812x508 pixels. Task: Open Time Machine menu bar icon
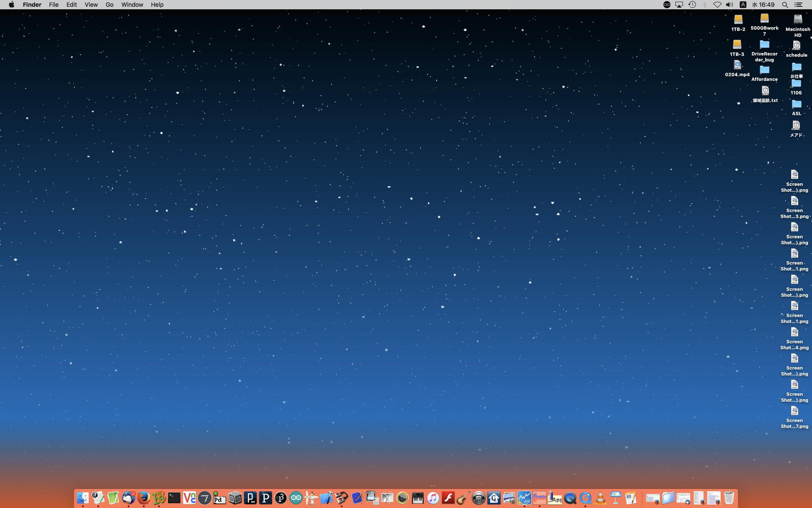[x=692, y=5]
